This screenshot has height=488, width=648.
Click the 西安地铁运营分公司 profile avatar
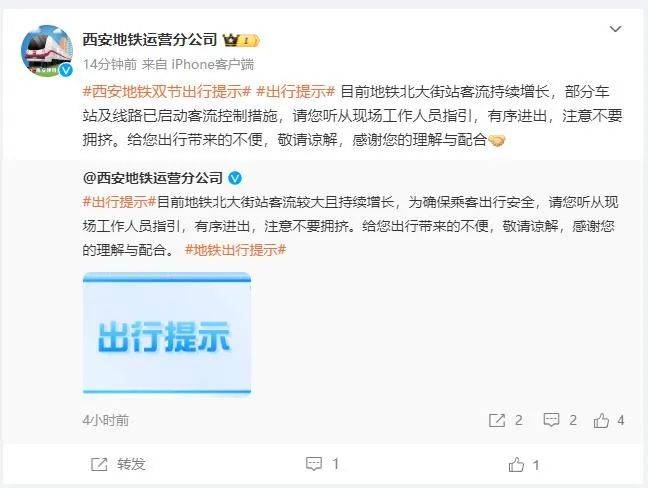coord(47,51)
